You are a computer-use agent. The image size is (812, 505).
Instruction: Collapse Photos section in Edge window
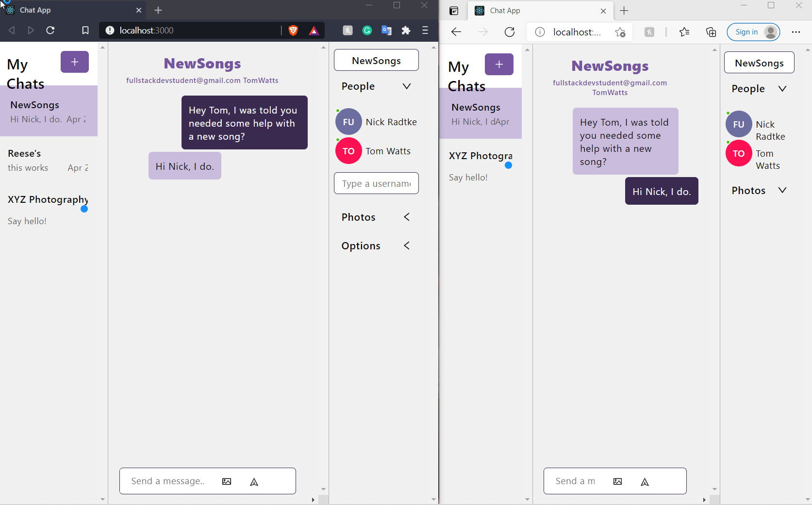782,190
